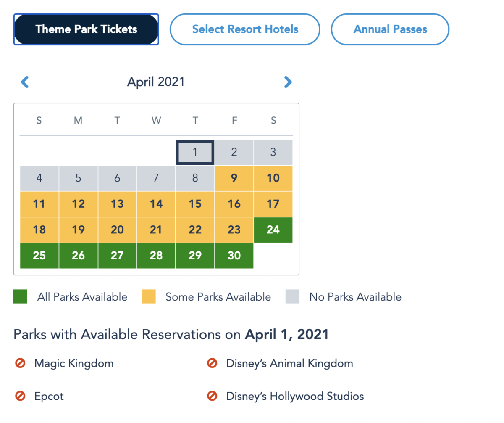Viewport: 504px width, 423px height.
Task: Select April 5 on the calendar
Action: pos(78,178)
